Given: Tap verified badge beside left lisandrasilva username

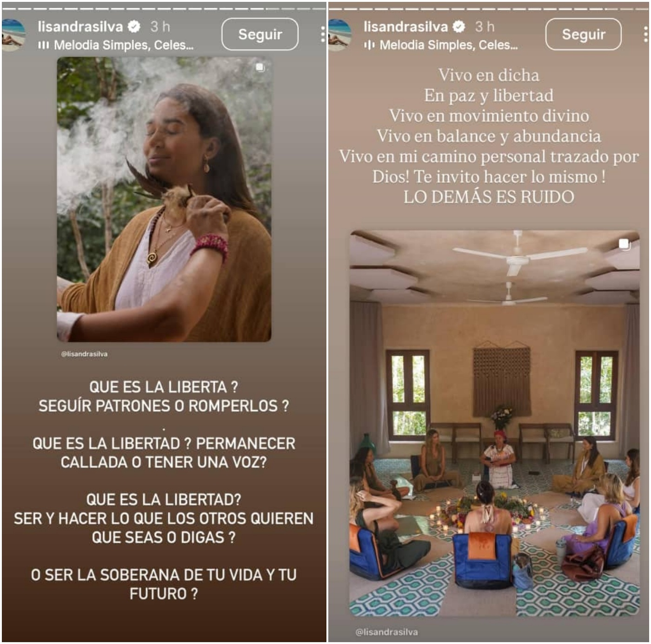Looking at the screenshot, I should click(x=134, y=27).
